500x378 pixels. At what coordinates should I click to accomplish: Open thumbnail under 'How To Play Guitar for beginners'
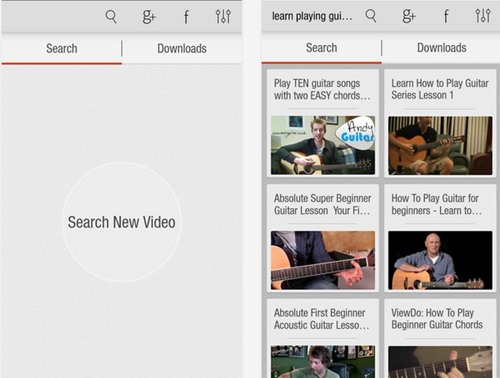[440, 260]
